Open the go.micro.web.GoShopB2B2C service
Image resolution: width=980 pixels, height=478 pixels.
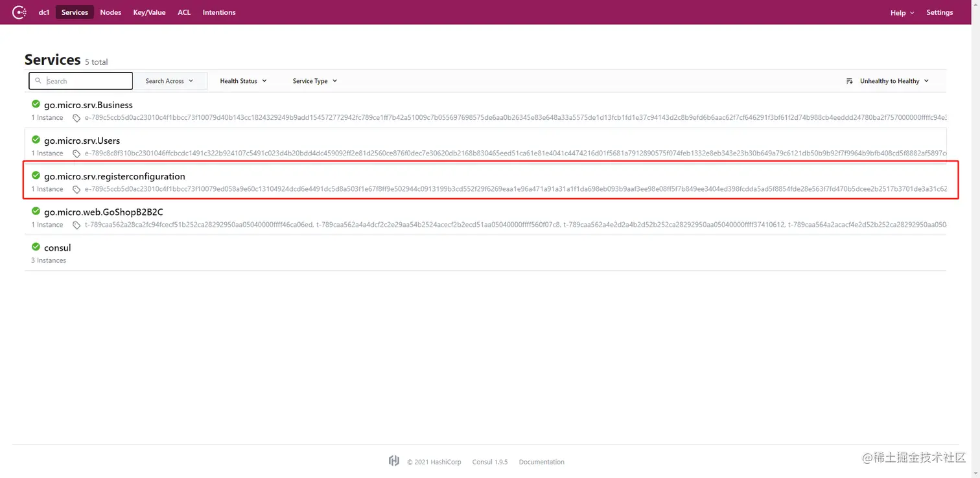point(104,212)
